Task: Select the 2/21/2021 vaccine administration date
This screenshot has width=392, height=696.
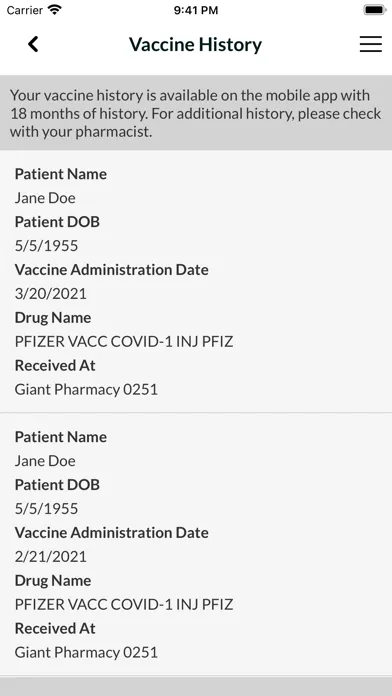Action: pos(51,557)
